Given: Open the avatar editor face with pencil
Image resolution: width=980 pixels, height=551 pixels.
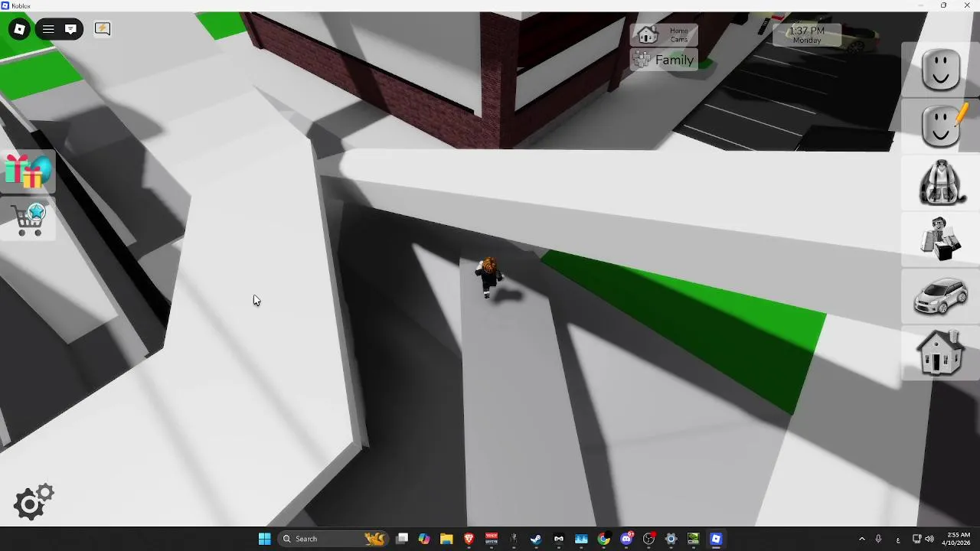Looking at the screenshot, I should point(941,125).
